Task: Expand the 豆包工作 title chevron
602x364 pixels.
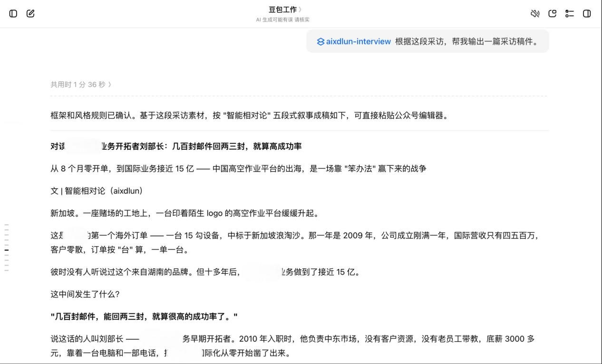Action: point(300,10)
